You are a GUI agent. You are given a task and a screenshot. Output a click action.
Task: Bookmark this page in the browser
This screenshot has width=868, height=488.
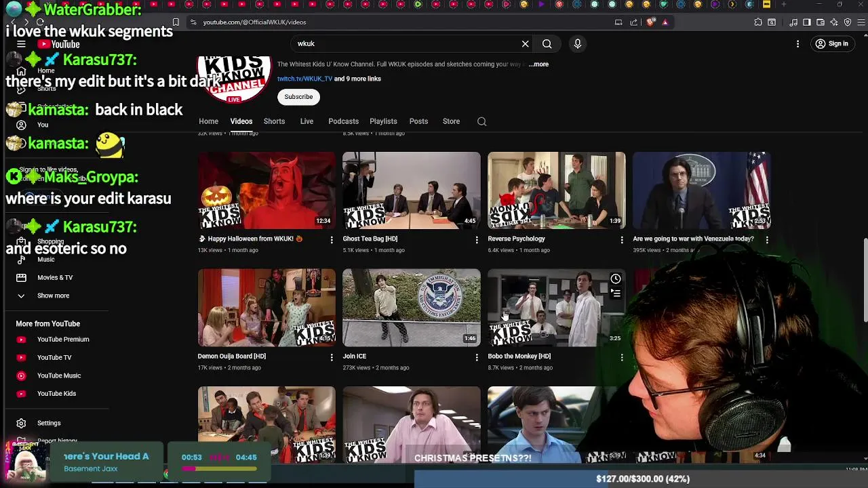[x=176, y=22]
